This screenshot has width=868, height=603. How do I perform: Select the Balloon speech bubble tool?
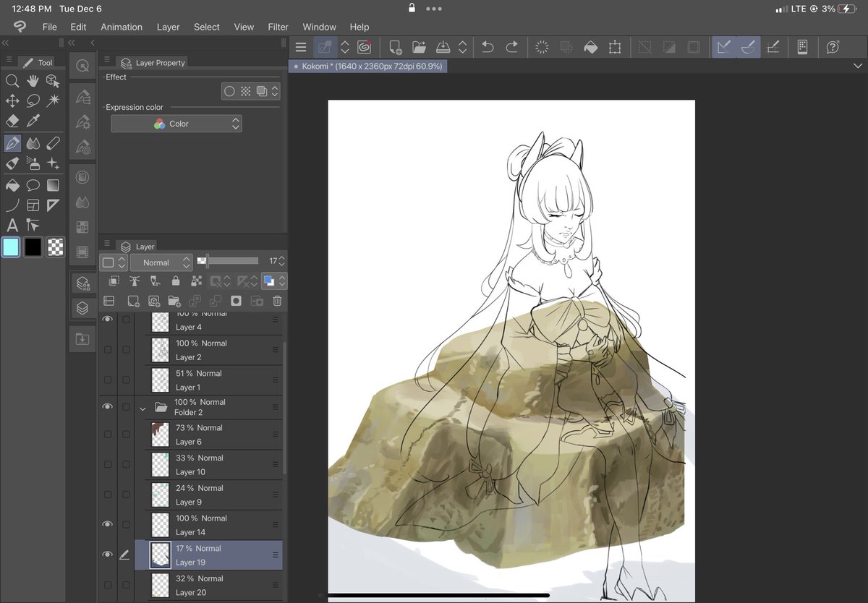(33, 185)
